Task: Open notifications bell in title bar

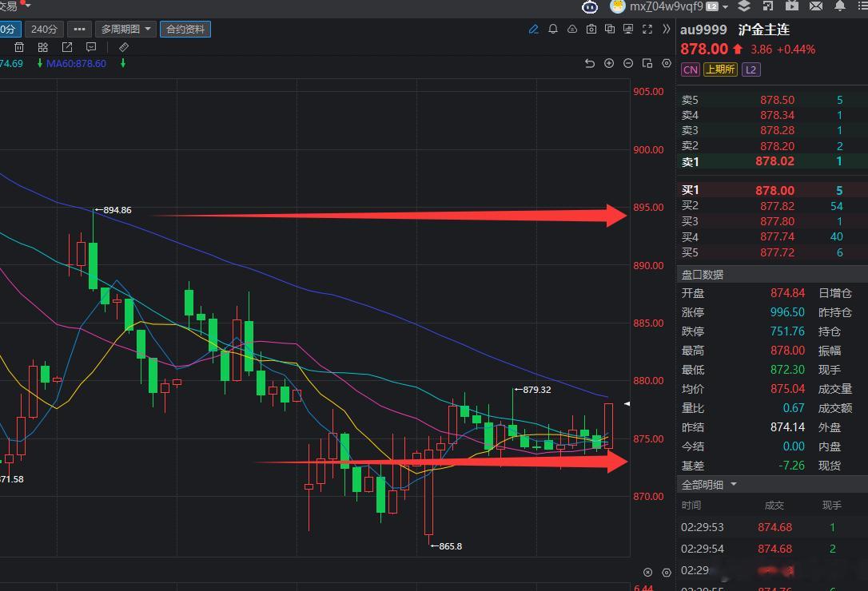Action: click(840, 6)
